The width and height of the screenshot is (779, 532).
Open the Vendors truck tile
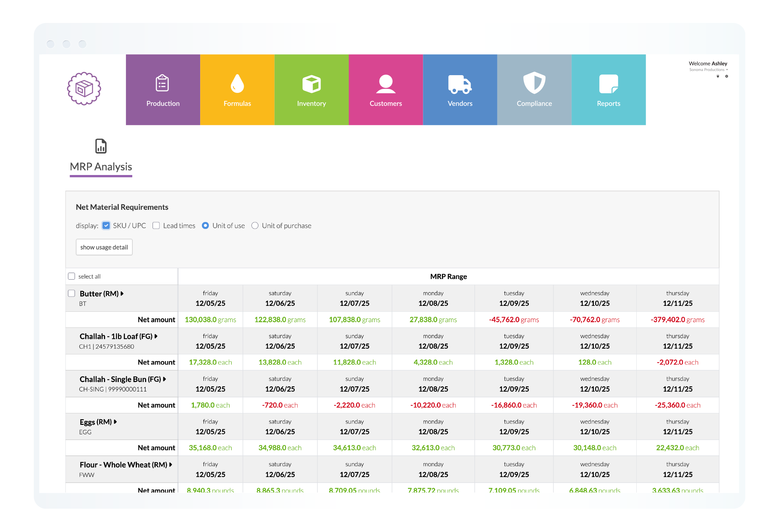click(460, 90)
